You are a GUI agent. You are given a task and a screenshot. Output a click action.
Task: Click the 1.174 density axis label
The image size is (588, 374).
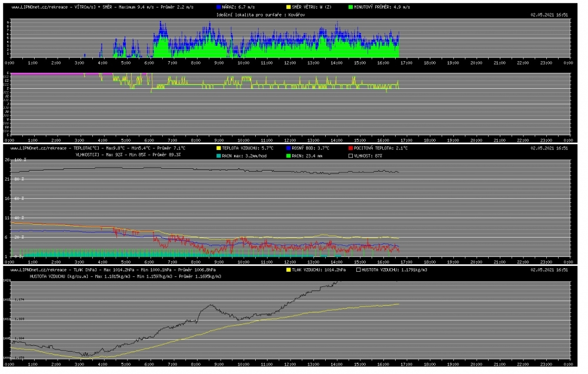click(19, 300)
